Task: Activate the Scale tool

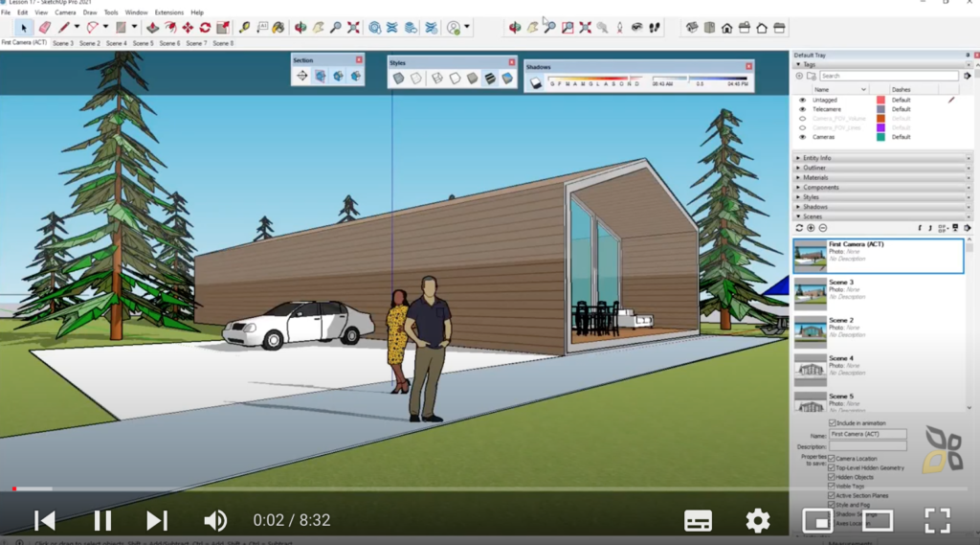Action: (222, 28)
